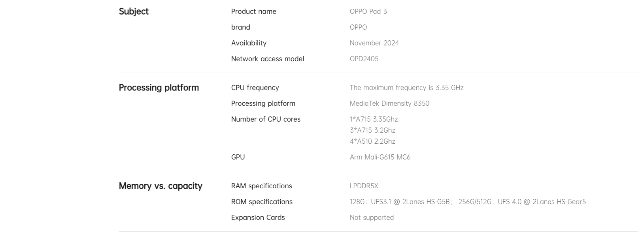The height and width of the screenshot is (240, 644).
Task: Click the MediaTek Dimensity 8350 value
Action: click(x=389, y=103)
